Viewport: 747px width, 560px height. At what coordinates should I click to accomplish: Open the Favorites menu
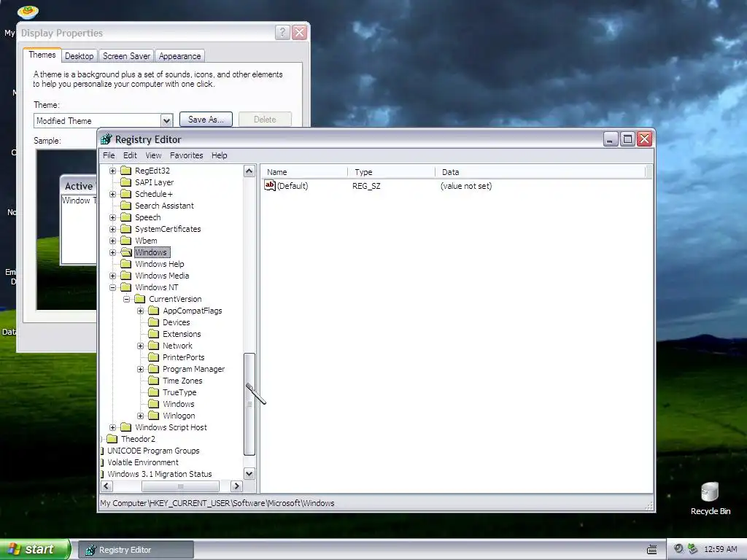(186, 155)
